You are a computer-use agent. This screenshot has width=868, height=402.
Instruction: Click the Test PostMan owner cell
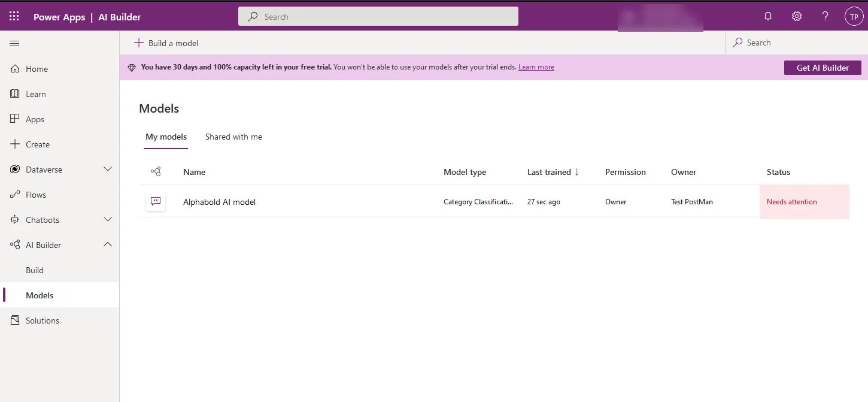click(x=692, y=202)
